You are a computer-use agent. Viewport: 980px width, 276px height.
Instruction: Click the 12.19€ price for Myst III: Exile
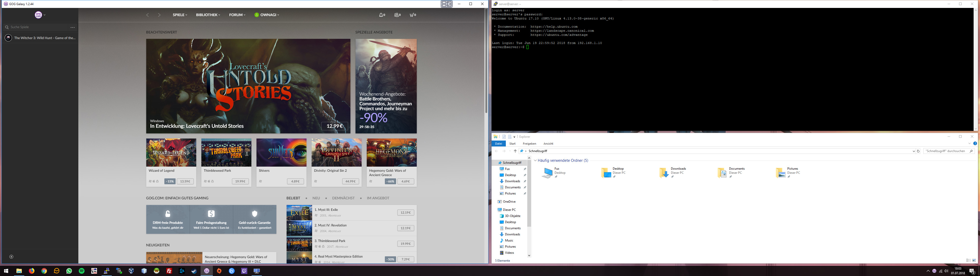coord(406,213)
